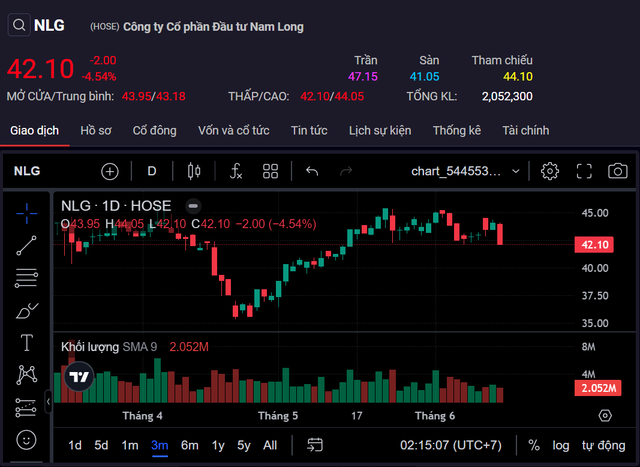Click the 2.052M volume label on axis

pyautogui.click(x=598, y=388)
